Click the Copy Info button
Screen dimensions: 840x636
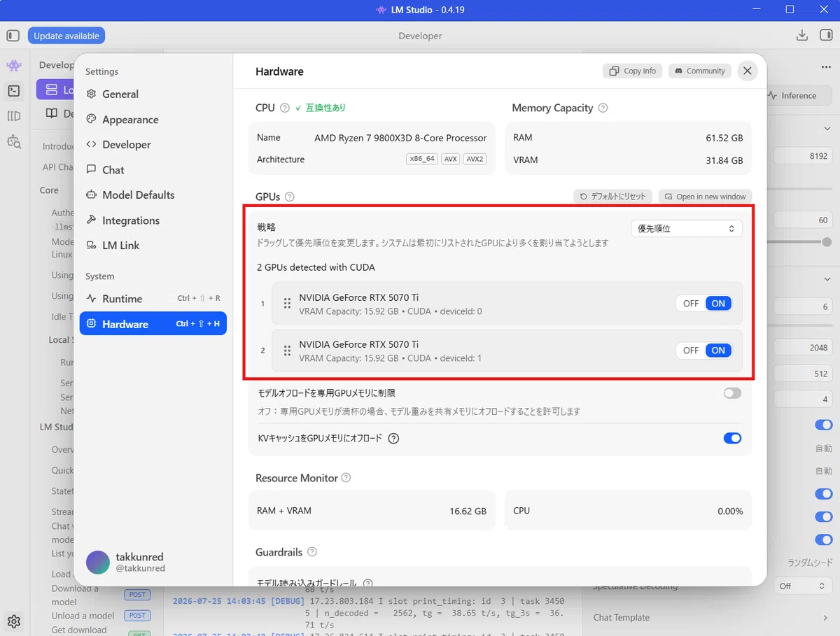tap(633, 71)
